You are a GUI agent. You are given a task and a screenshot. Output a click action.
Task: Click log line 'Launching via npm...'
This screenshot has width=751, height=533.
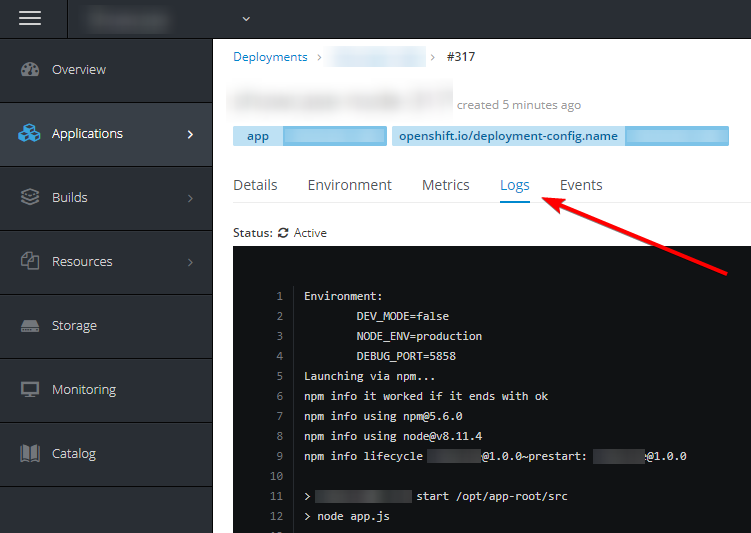pos(369,376)
